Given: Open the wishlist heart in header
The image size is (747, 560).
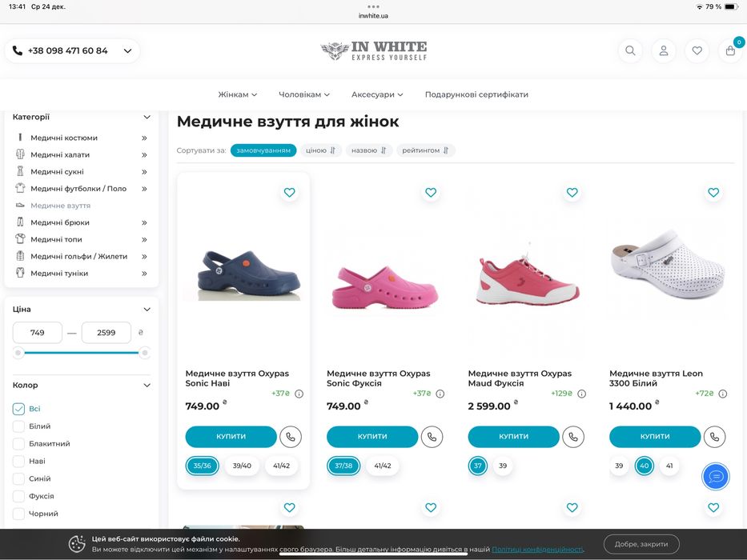Looking at the screenshot, I should pos(697,50).
